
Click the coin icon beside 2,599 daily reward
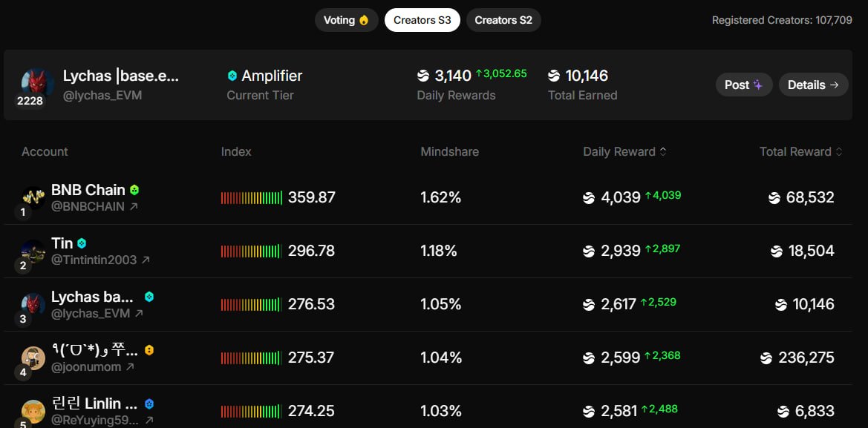589,358
